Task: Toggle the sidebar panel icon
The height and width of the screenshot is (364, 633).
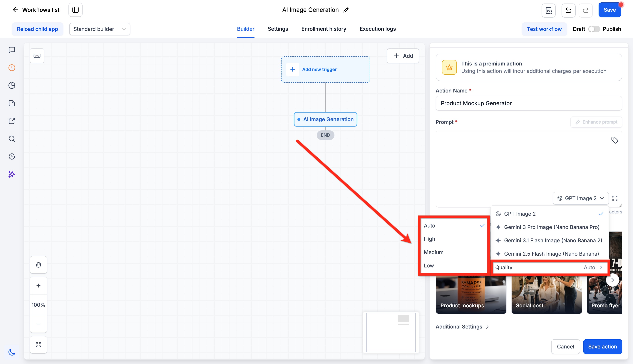Action: point(76,10)
